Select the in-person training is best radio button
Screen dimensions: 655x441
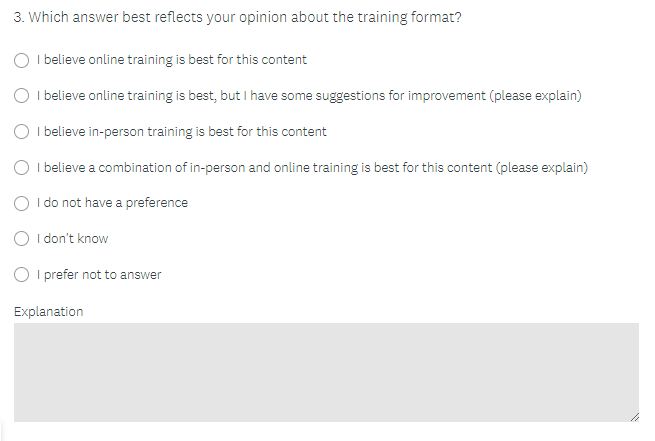tap(22, 132)
